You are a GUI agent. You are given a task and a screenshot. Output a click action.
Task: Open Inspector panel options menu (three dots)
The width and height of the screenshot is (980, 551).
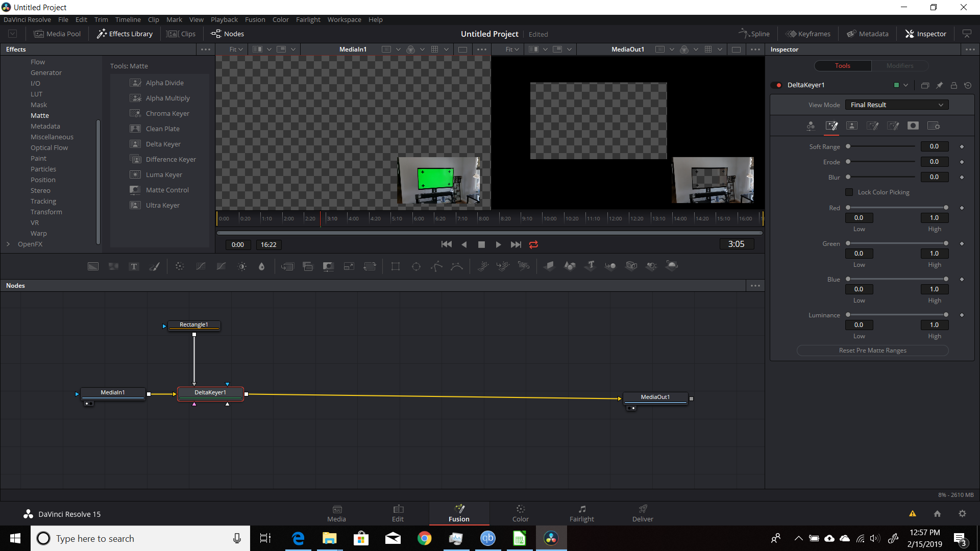pyautogui.click(x=970, y=49)
